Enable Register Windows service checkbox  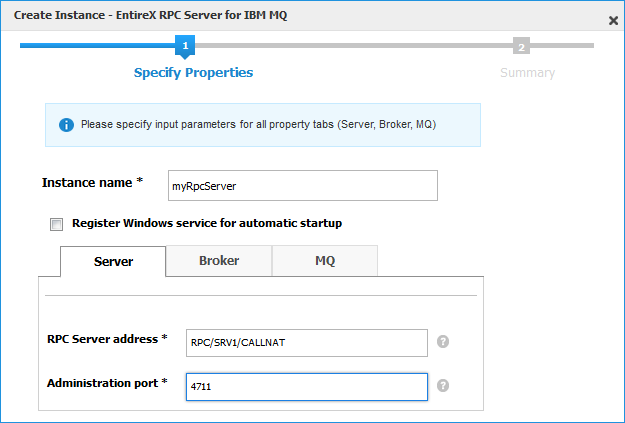(57, 224)
